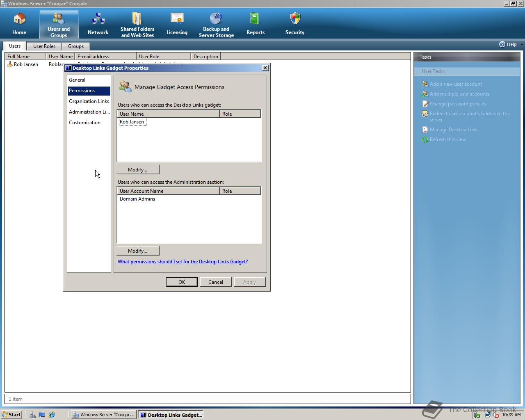Sort users by Description column
This screenshot has width=525, height=420.
pos(206,57)
